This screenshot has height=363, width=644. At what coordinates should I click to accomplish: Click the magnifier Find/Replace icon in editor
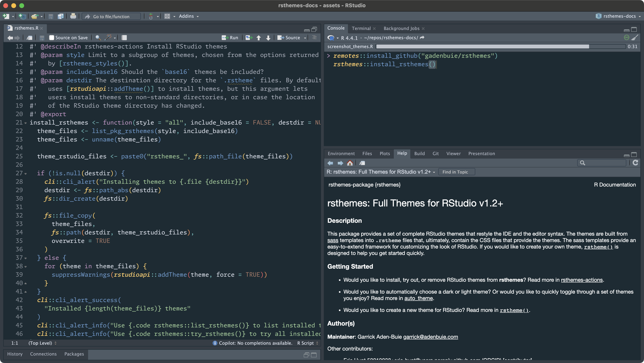coord(98,38)
